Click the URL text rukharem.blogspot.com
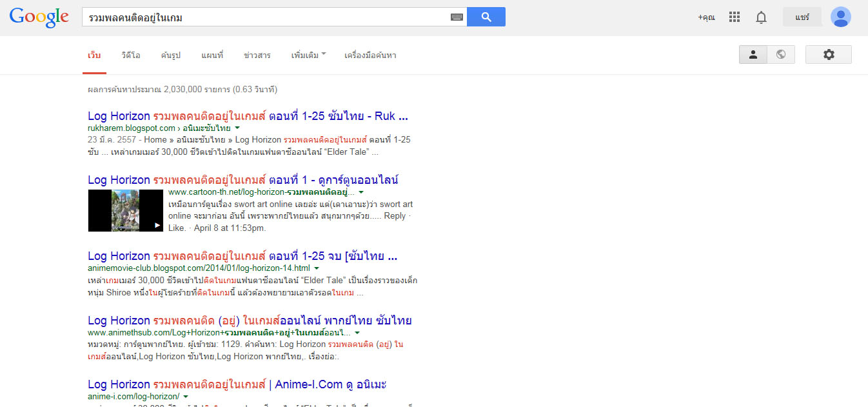 click(132, 128)
